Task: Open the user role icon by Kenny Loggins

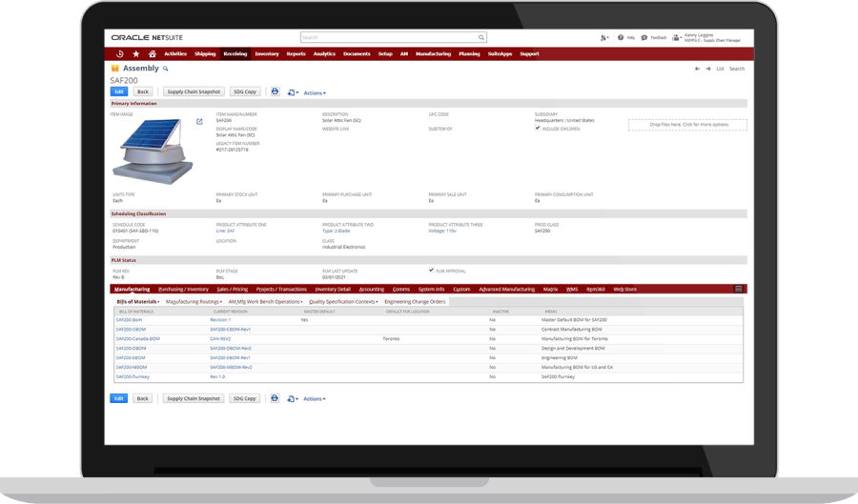Action: point(676,38)
